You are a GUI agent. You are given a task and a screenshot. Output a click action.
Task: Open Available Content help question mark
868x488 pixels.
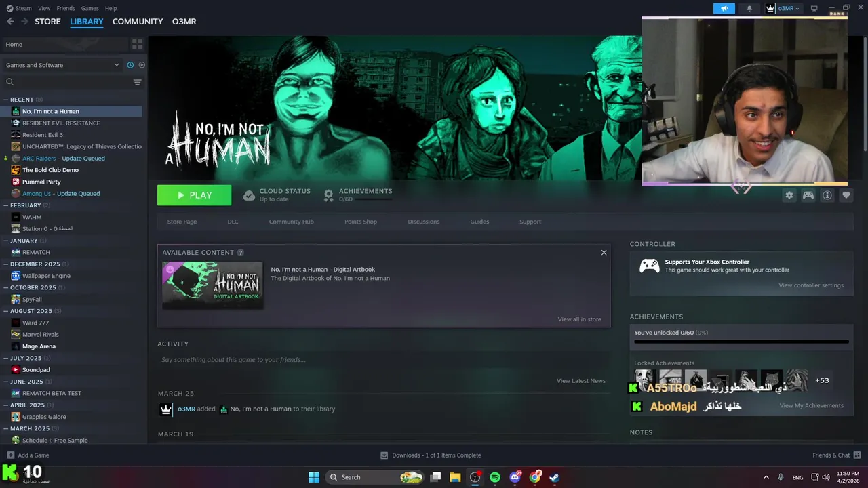click(241, 252)
